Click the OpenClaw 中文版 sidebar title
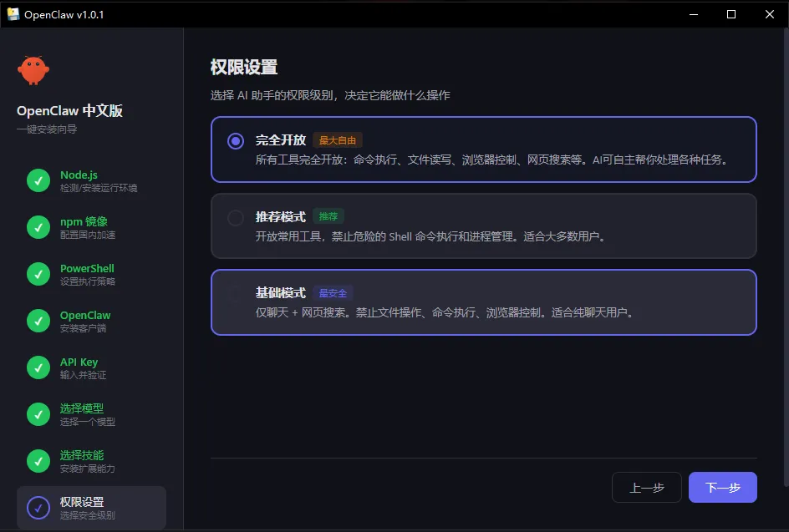The width and height of the screenshot is (789, 532). [69, 110]
